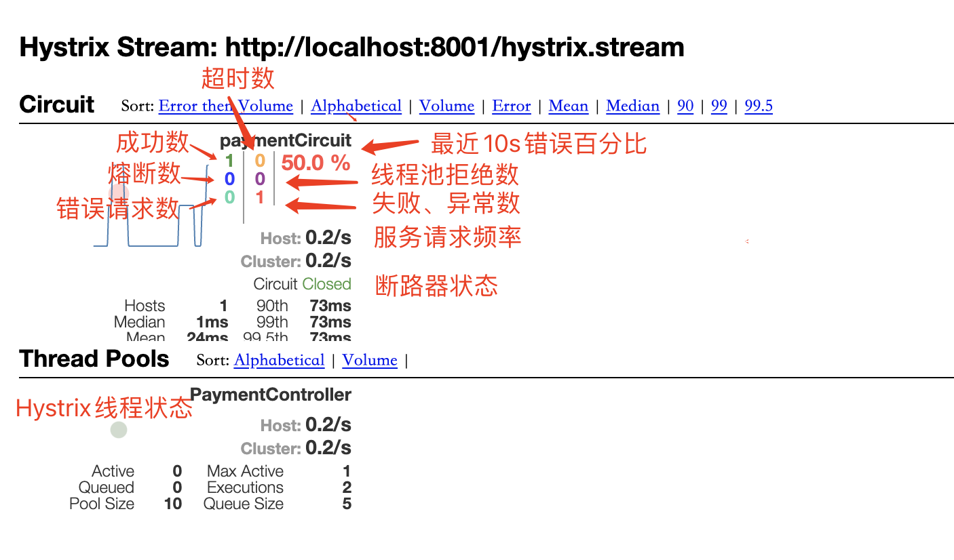Click the paymentCircuit Cluster rate 0.2/s
This screenshot has height=560, width=954.
pos(328,261)
